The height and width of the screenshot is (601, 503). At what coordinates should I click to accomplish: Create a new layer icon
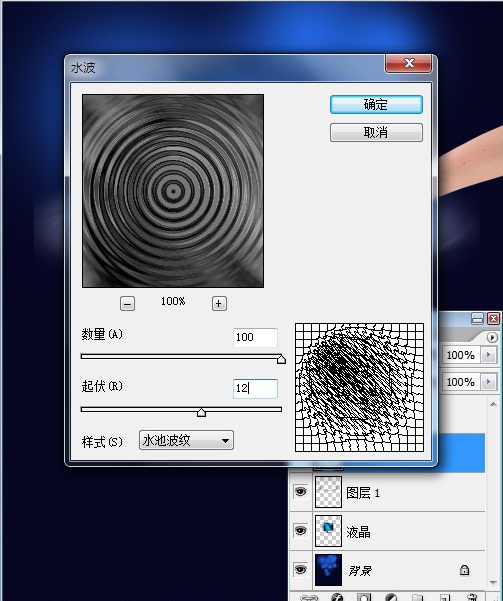coord(444,598)
